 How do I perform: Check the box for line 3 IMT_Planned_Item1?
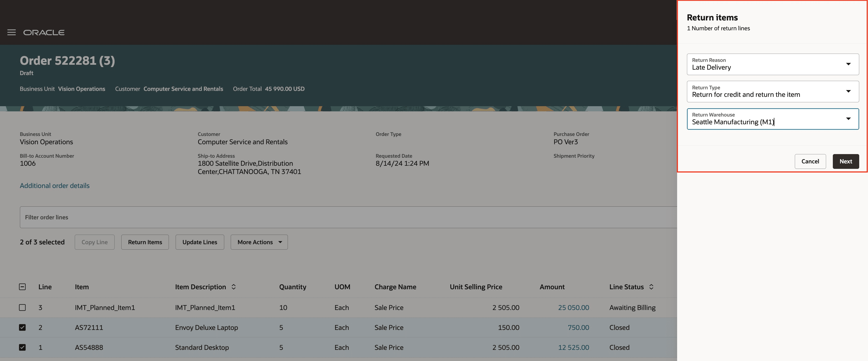(22, 307)
